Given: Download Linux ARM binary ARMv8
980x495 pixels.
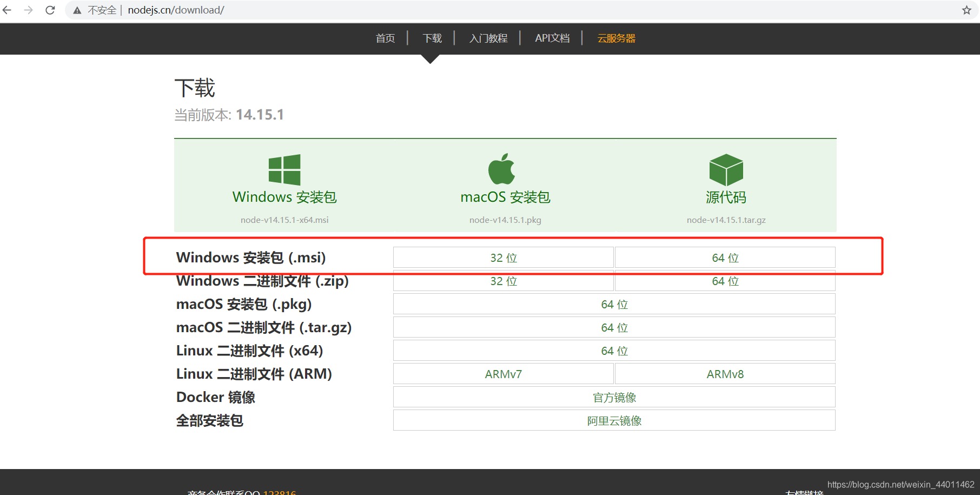Looking at the screenshot, I should pyautogui.click(x=725, y=374).
